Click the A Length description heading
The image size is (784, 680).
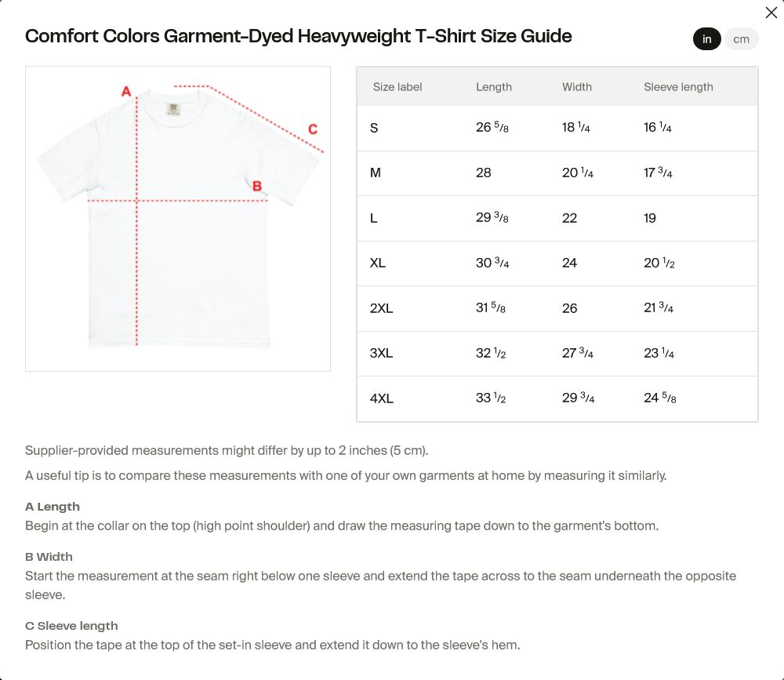pyautogui.click(x=53, y=507)
